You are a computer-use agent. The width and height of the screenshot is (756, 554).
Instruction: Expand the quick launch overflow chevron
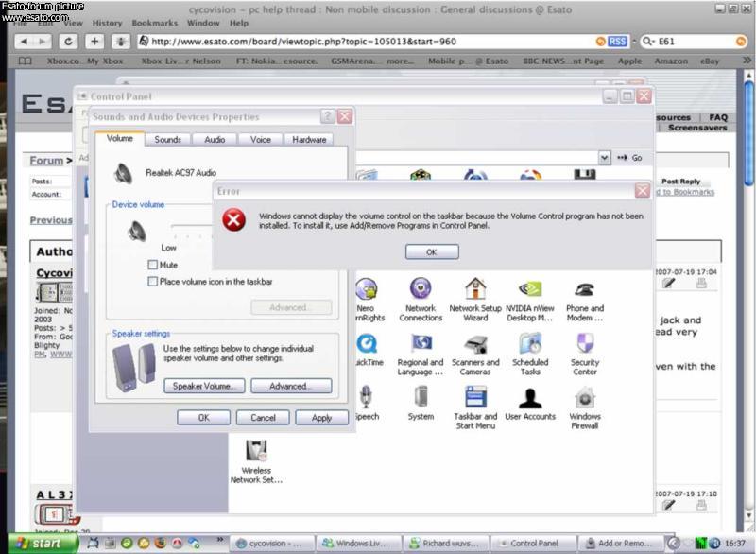click(x=220, y=539)
